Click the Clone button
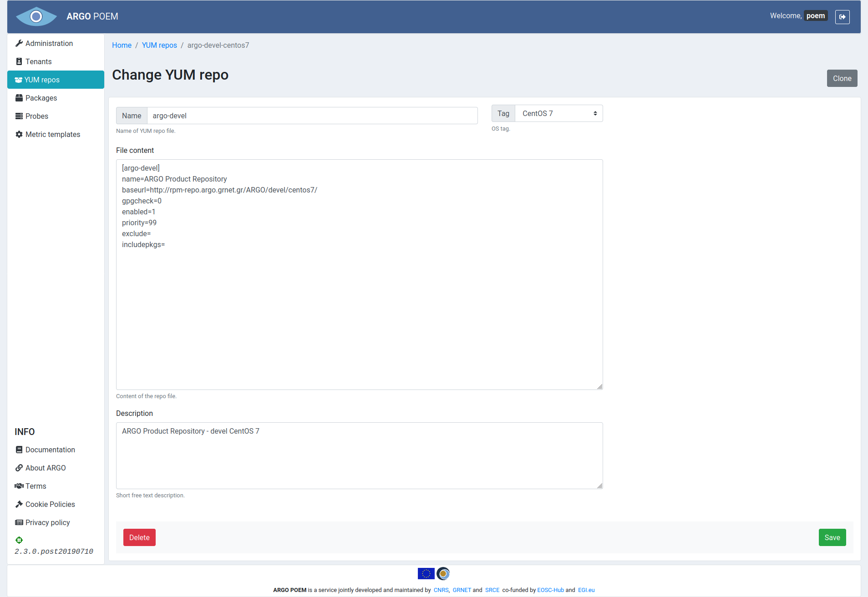 click(842, 78)
